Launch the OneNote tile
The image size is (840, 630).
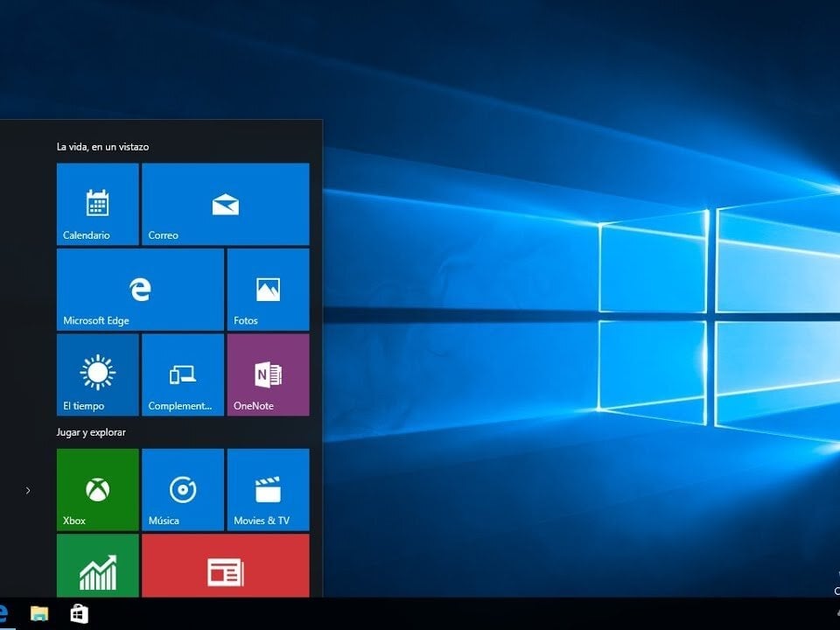268,374
